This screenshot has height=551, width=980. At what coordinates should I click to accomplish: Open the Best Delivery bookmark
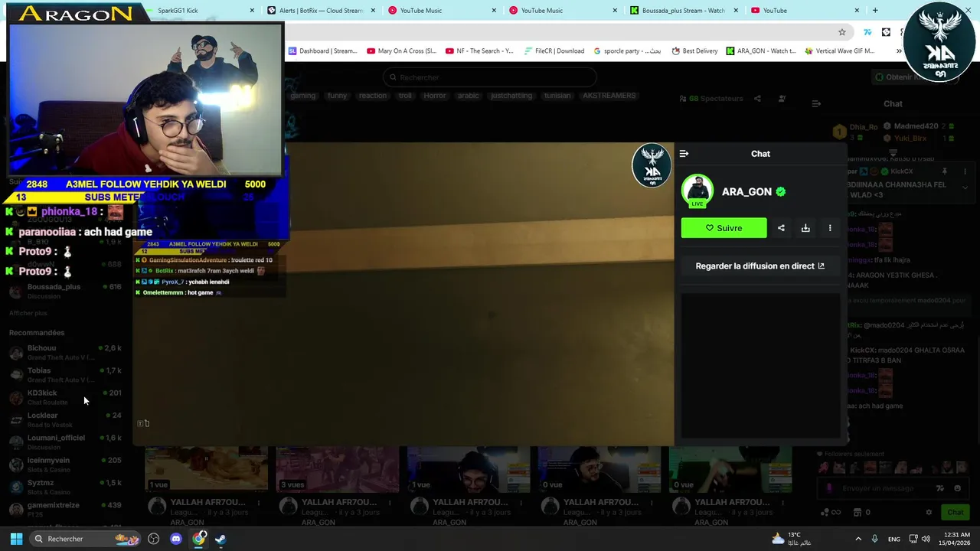(x=694, y=51)
